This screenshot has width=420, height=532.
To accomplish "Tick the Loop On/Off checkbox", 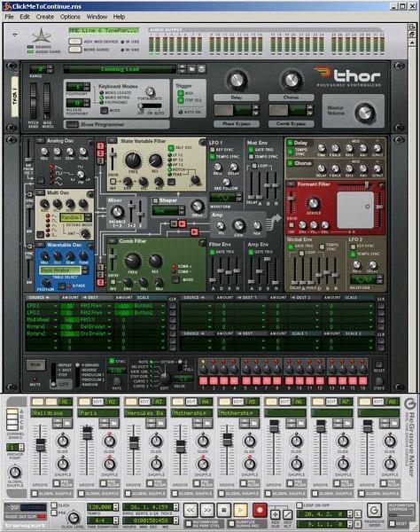I will (299, 505).
